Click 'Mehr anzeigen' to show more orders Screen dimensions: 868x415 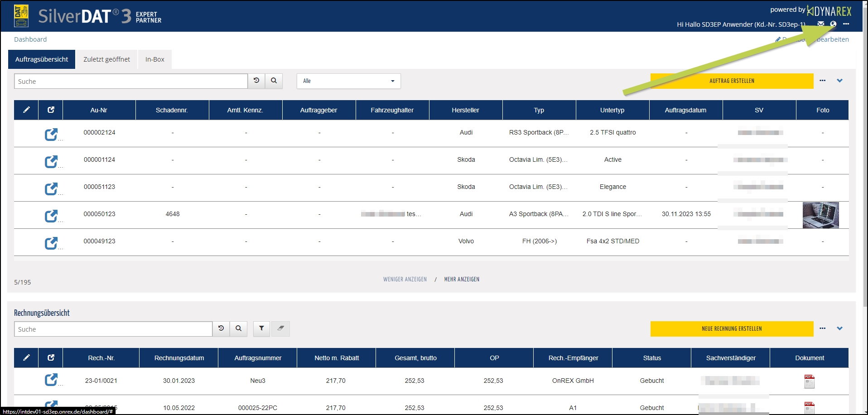pos(462,280)
